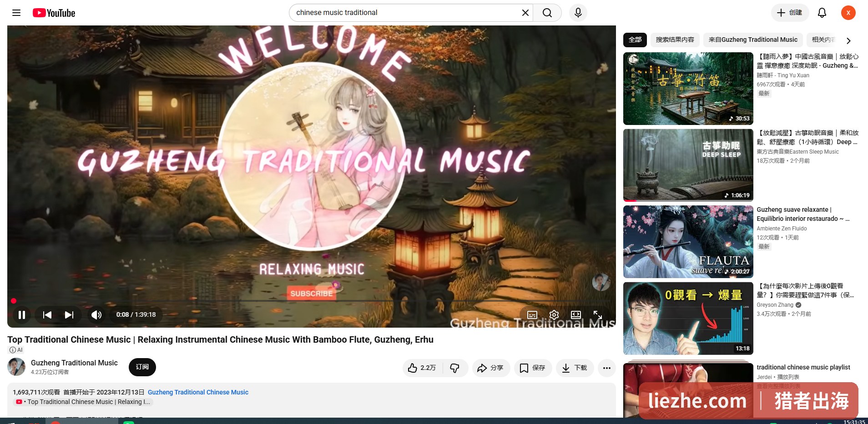Switch to theater mode
This screenshot has height=424, width=868.
[x=575, y=315]
